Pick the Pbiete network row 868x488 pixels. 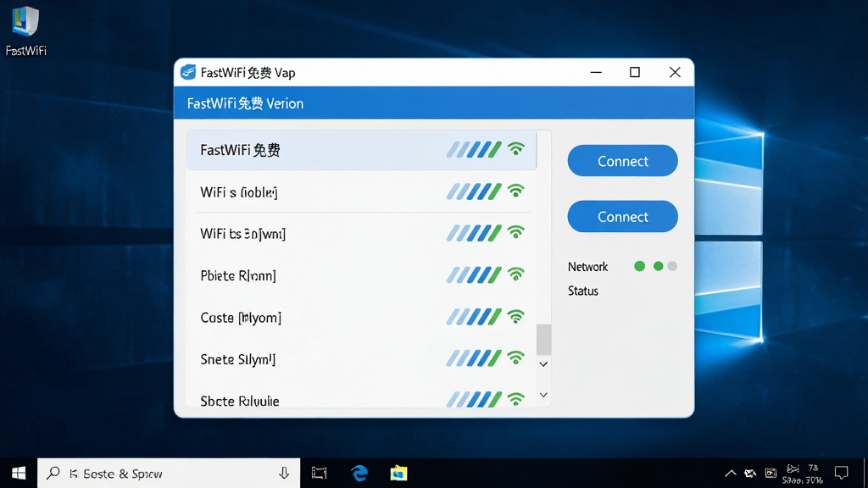point(361,275)
